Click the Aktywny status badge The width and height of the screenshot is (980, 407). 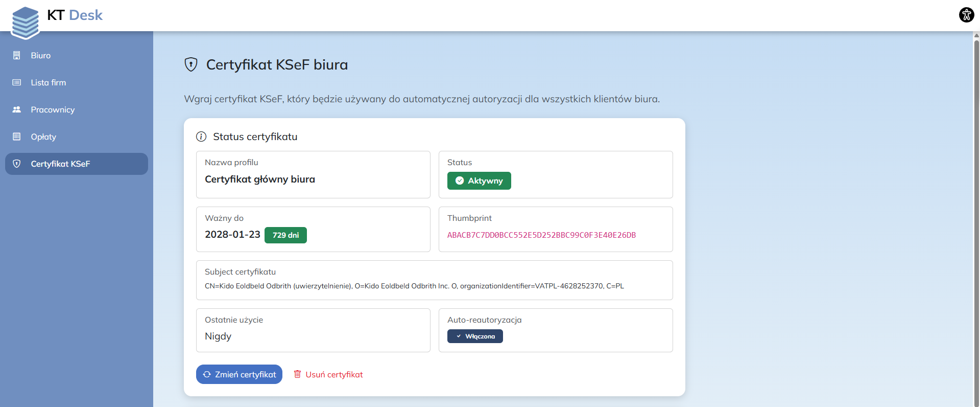479,180
